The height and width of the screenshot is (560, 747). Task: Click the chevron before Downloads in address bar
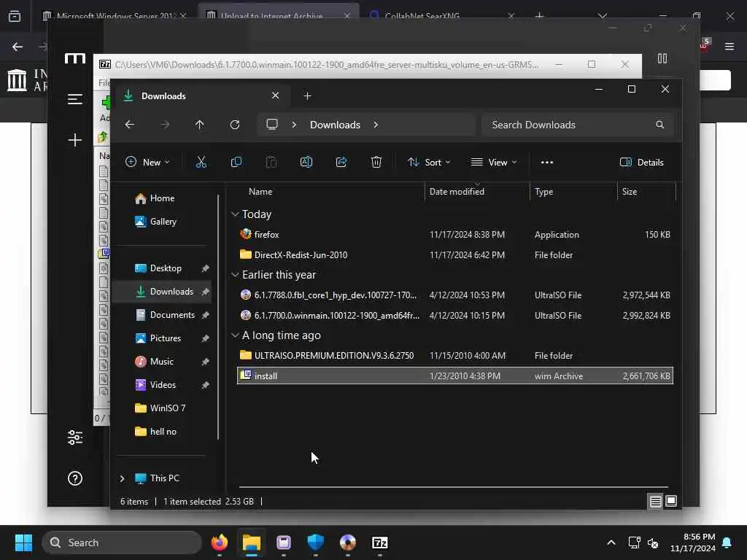coord(294,125)
